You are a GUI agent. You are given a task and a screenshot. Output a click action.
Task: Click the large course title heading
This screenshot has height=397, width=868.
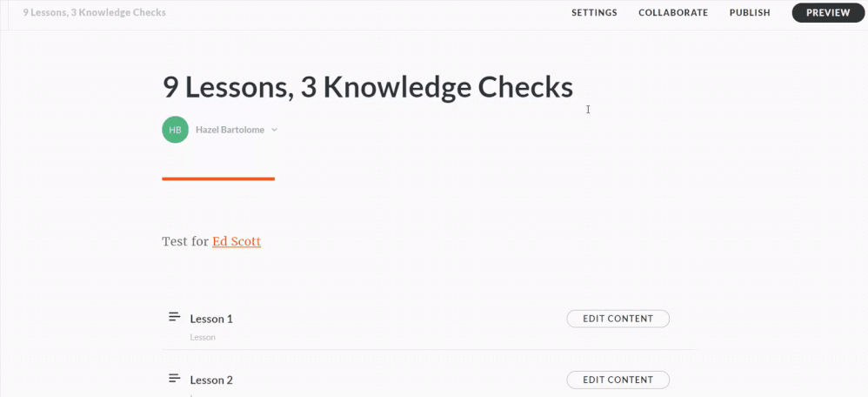click(x=367, y=87)
